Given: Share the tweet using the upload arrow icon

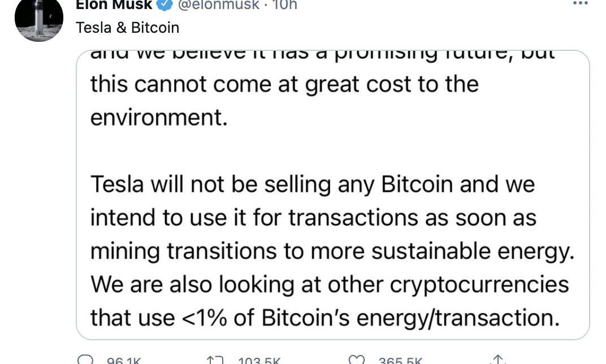Looking at the screenshot, I should 497,360.
